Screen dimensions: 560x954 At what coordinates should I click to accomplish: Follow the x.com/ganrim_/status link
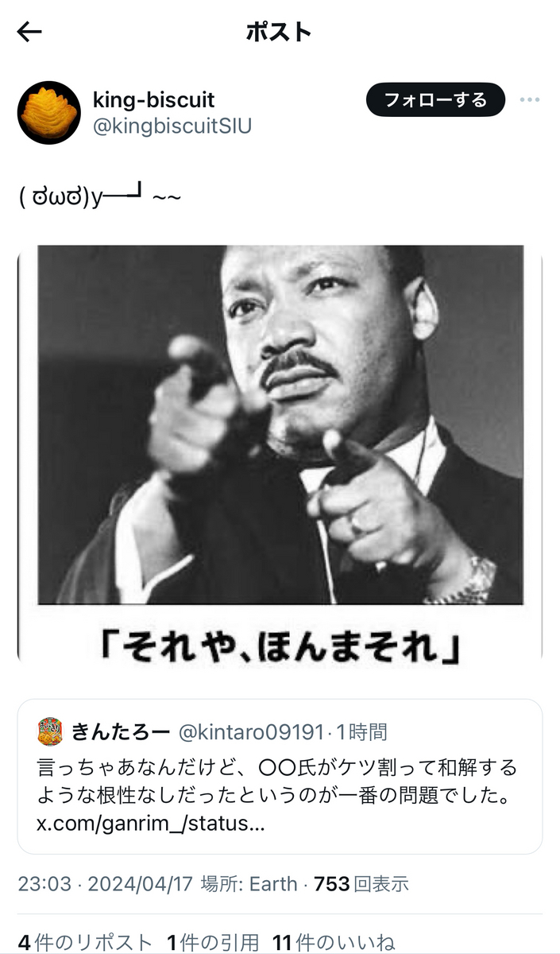151,824
